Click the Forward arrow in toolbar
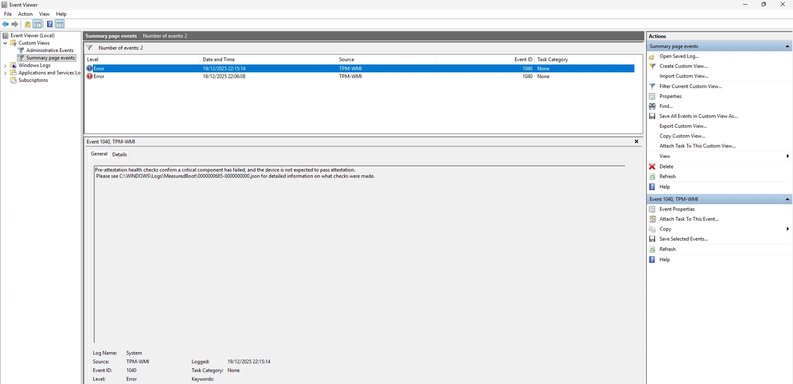793x384 pixels. click(x=15, y=24)
